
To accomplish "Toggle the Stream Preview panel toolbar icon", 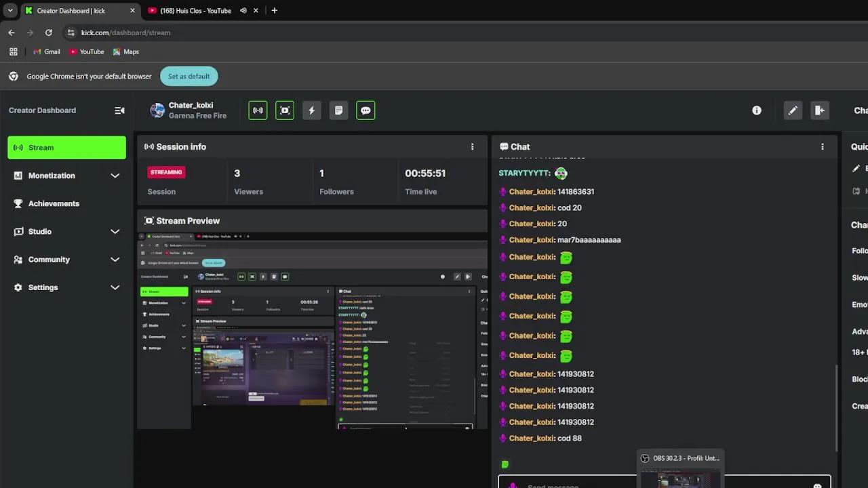I will [x=285, y=110].
